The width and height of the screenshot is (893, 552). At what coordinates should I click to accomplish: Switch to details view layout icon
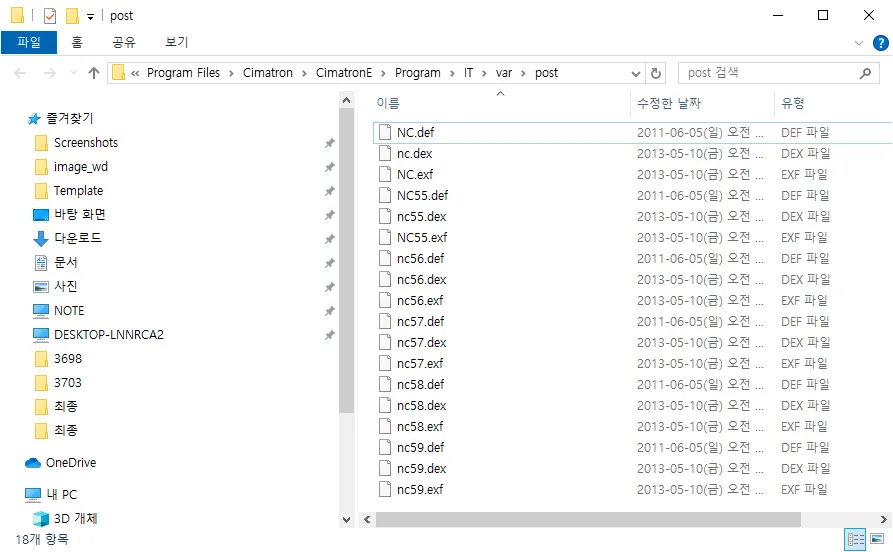coord(855,539)
